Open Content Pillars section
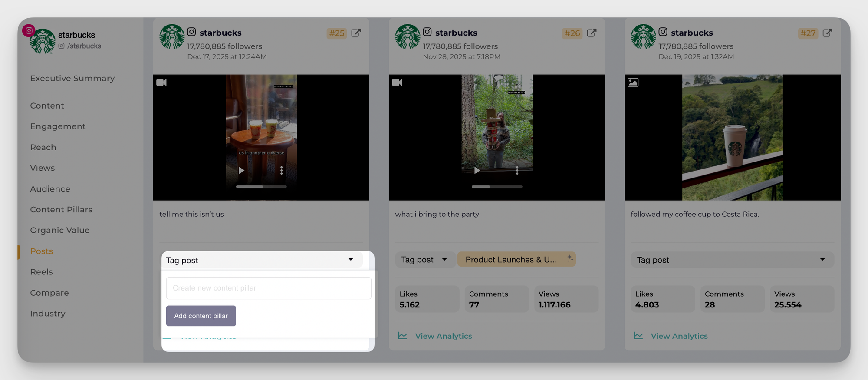Screen dimensions: 868x380 (x=61, y=209)
